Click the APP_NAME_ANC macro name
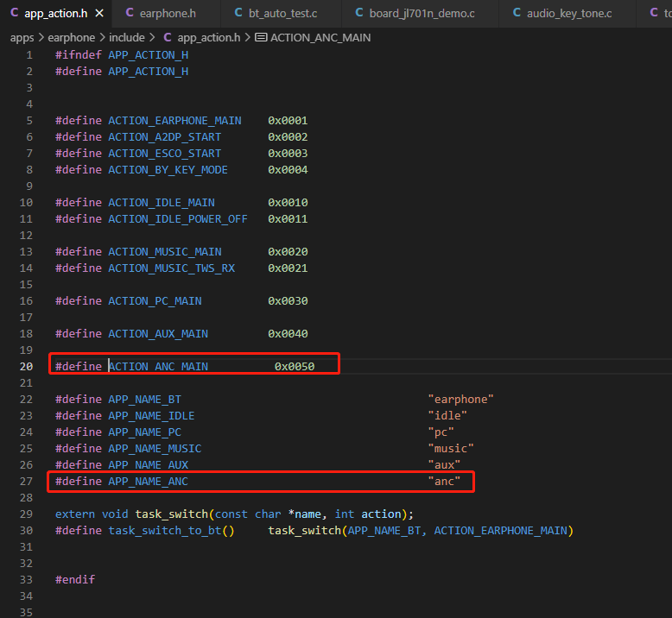This screenshot has height=618, width=672. point(148,482)
